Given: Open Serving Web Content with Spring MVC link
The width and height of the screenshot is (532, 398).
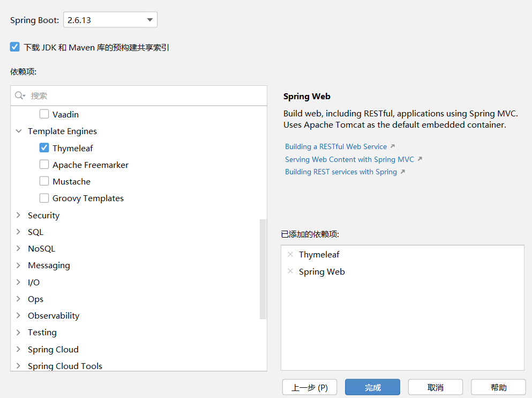Looking at the screenshot, I should coord(349,159).
